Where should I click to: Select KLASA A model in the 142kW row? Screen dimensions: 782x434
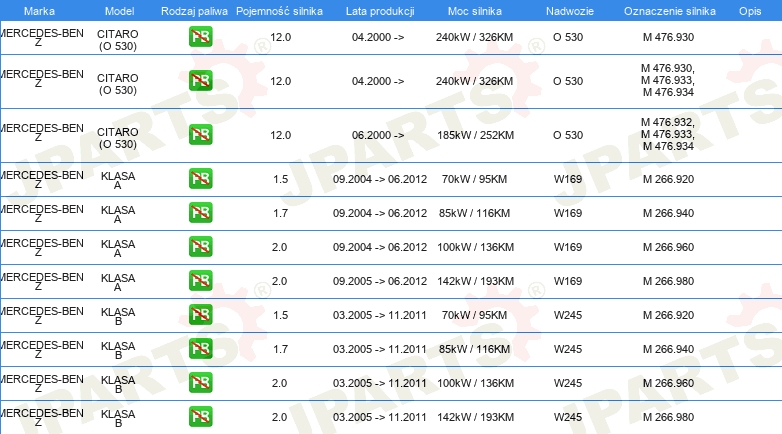pyautogui.click(x=118, y=282)
